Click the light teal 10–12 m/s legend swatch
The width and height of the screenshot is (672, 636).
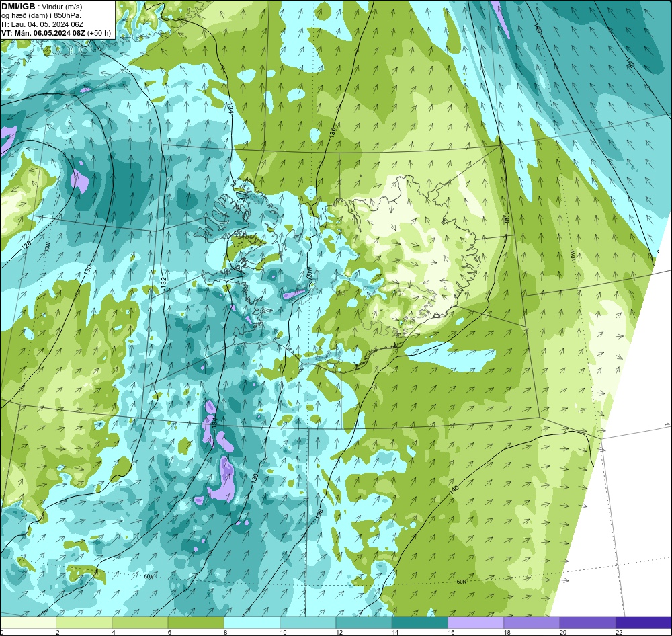(x=308, y=622)
